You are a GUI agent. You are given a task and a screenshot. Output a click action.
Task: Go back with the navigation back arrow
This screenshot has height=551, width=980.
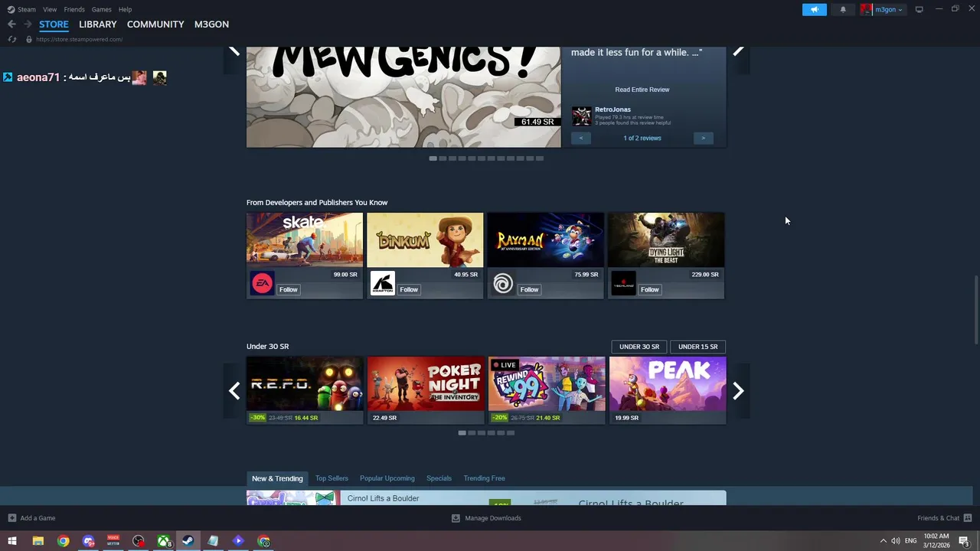pos(11,24)
